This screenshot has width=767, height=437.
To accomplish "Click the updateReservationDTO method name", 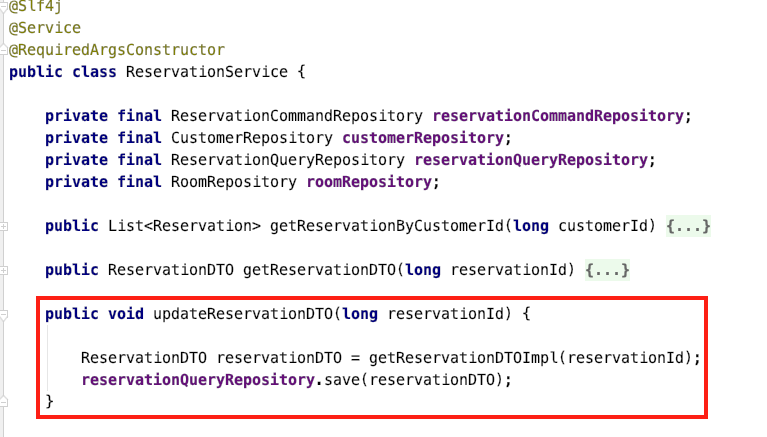I will [243, 314].
